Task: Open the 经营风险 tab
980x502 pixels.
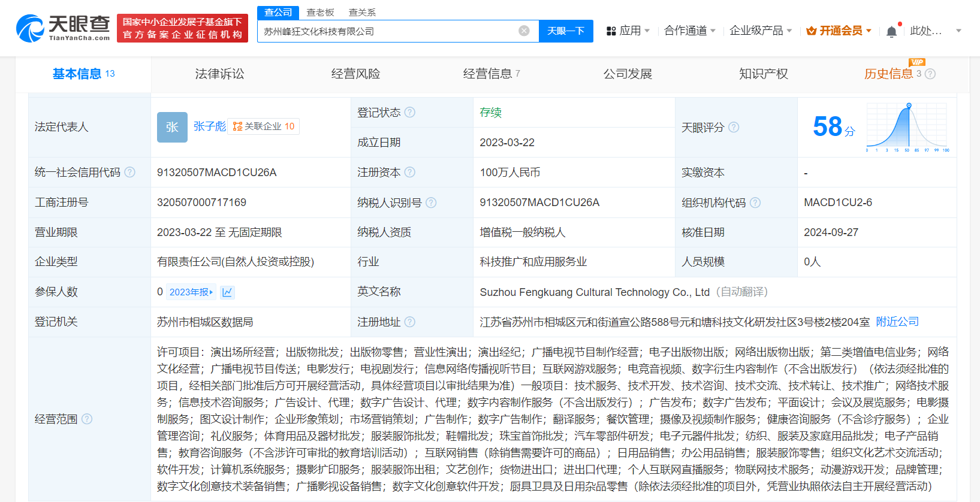Action: pos(355,74)
